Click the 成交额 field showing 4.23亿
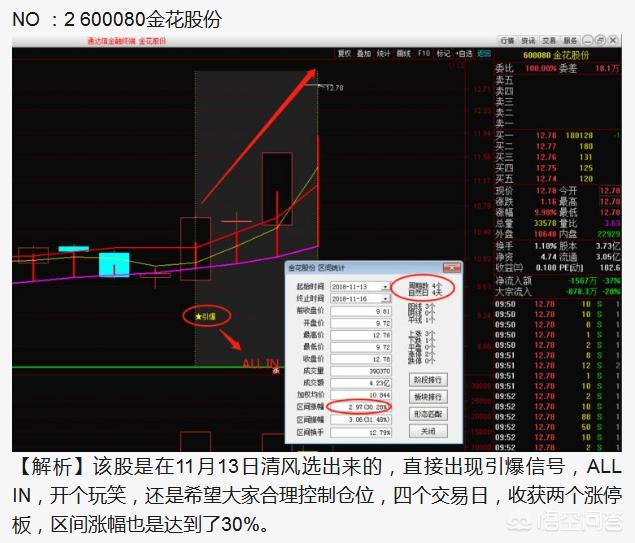The image size is (635, 543). click(x=361, y=383)
